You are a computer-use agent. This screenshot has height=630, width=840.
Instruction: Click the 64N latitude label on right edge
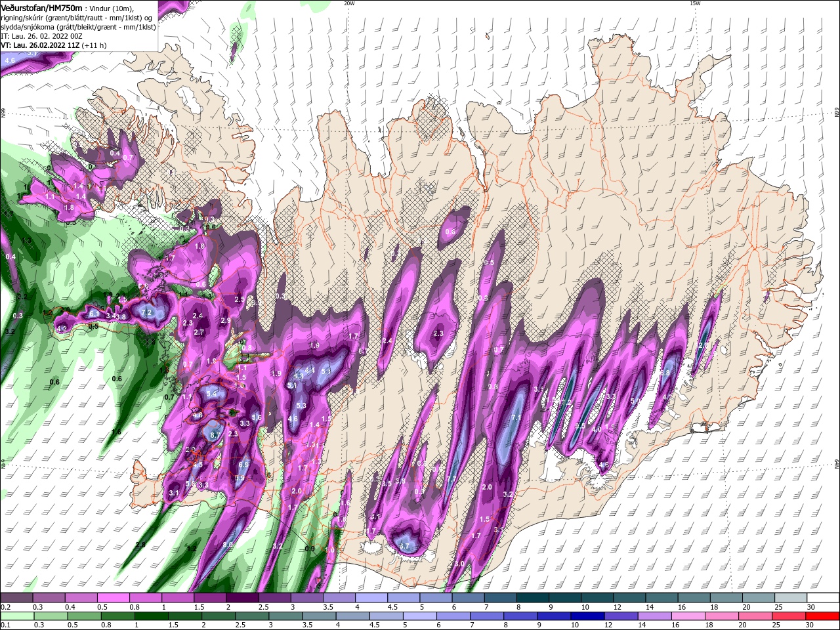[x=837, y=464]
